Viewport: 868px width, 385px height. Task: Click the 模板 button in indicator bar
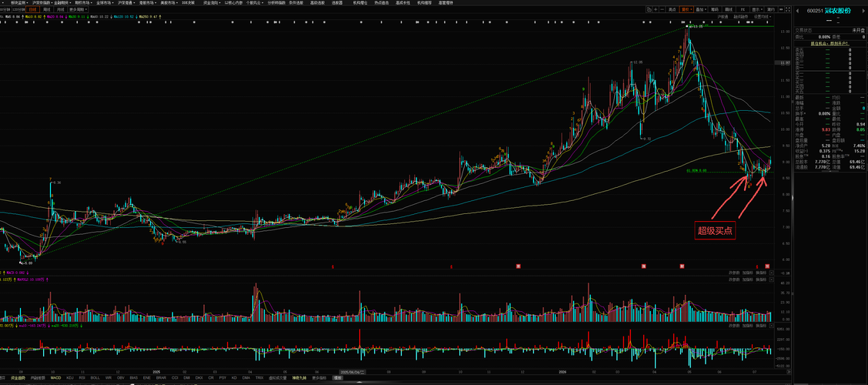[x=337, y=378]
